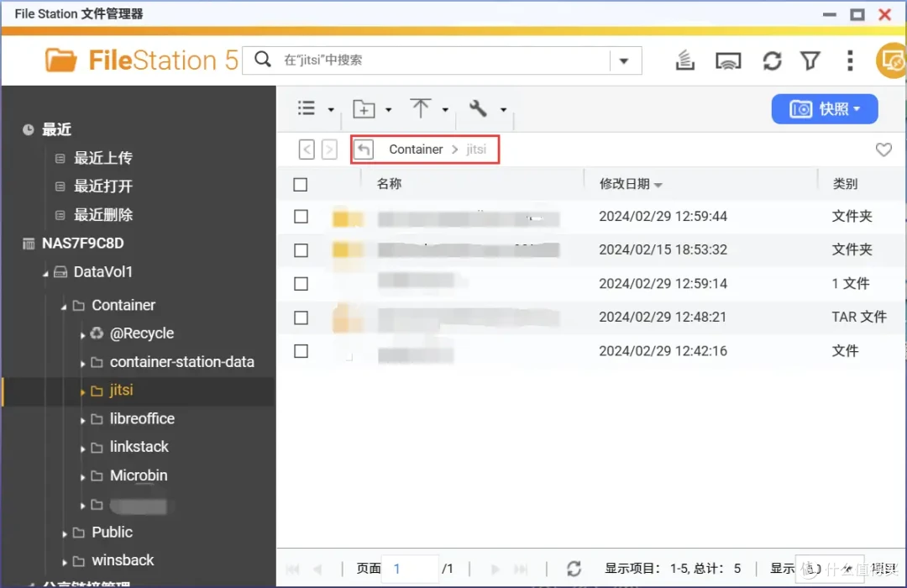Click the last page pagination icon
The image size is (907, 588).
coord(521,570)
